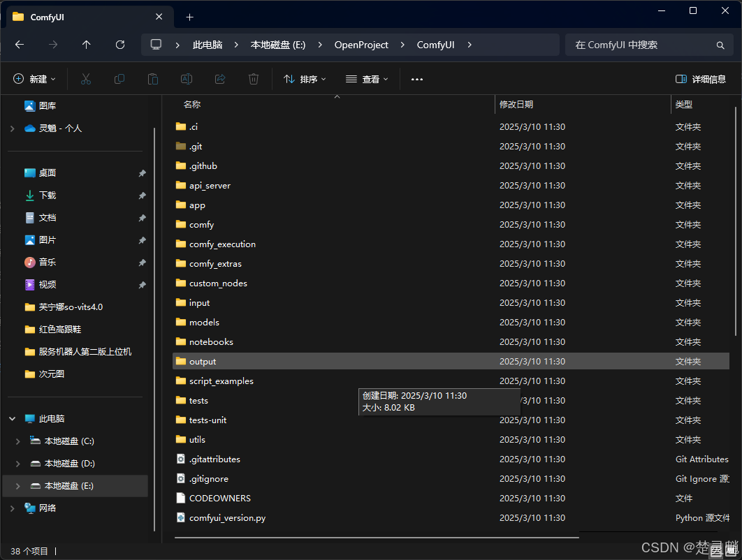Click the pin icon next to 音乐

pyautogui.click(x=142, y=263)
